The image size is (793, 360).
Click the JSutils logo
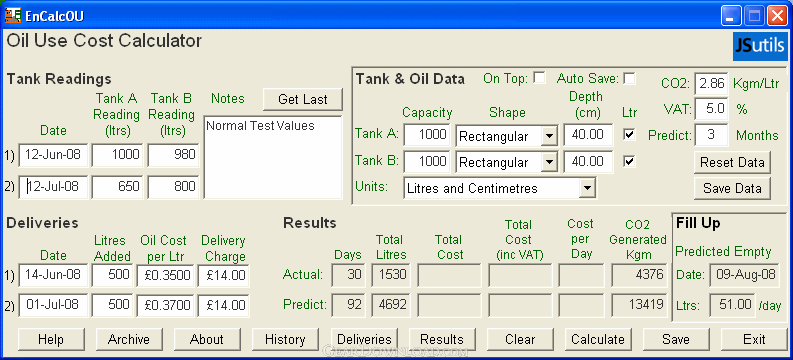[x=760, y=47]
